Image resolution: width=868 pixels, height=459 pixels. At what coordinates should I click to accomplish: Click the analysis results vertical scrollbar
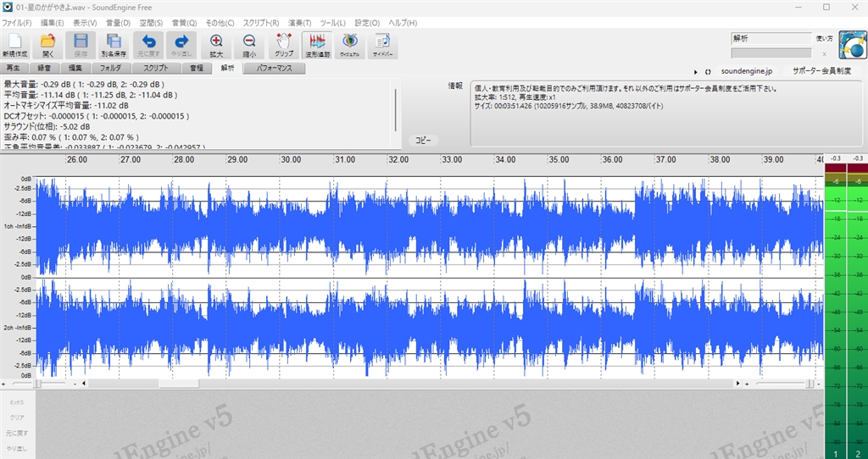[x=395, y=110]
